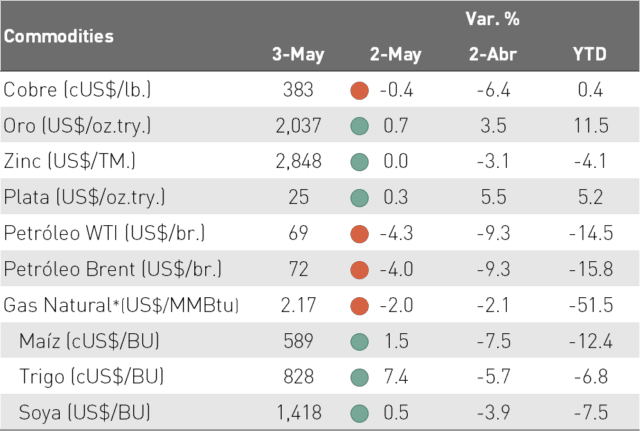Select the Commodities header label

59,36
